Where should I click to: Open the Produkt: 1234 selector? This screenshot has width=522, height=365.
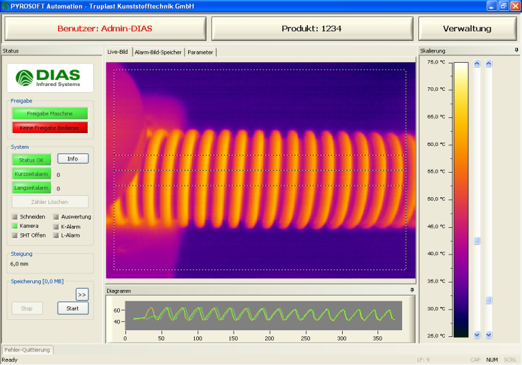(312, 29)
